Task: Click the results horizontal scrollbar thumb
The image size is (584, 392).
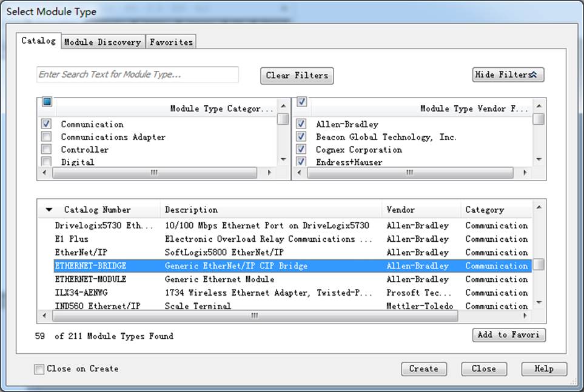Action: 255,316
